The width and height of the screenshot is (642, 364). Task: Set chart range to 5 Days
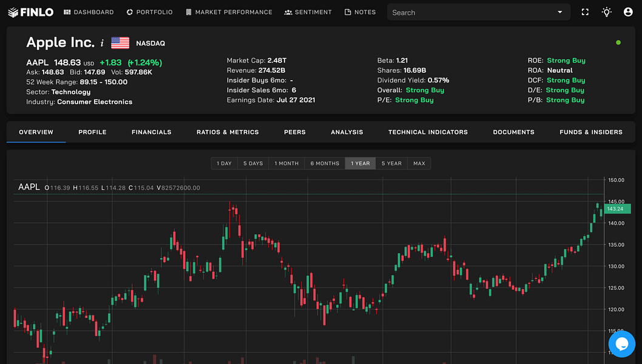pyautogui.click(x=253, y=163)
